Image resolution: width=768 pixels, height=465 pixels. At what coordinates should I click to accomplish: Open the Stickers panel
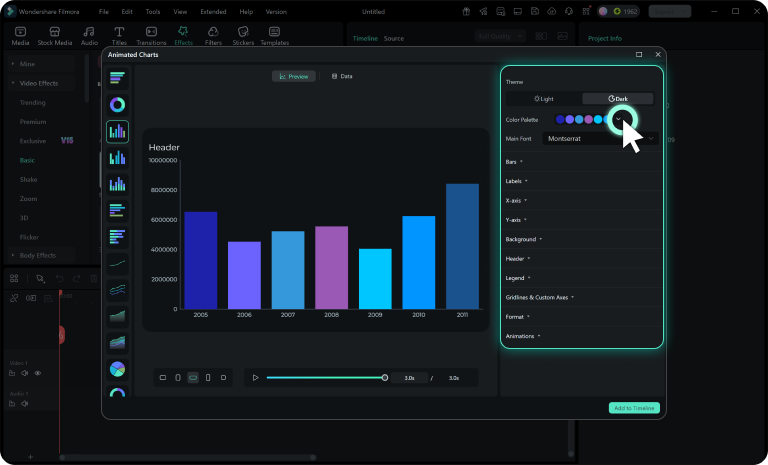243,36
